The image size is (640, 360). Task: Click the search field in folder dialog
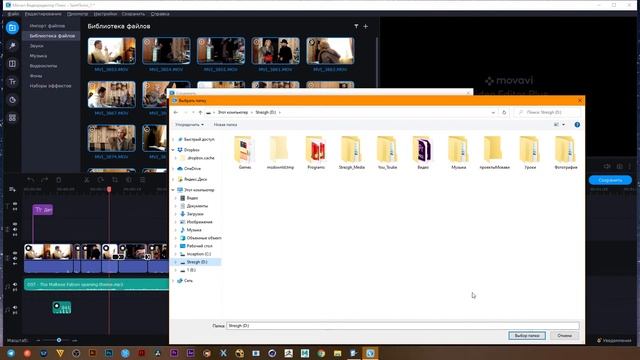[548, 112]
